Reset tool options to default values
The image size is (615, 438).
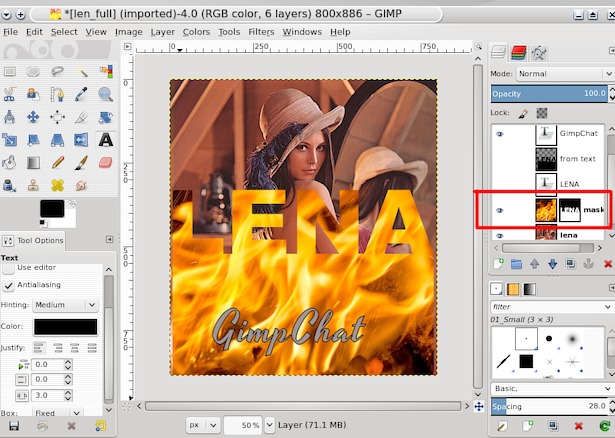point(100,426)
